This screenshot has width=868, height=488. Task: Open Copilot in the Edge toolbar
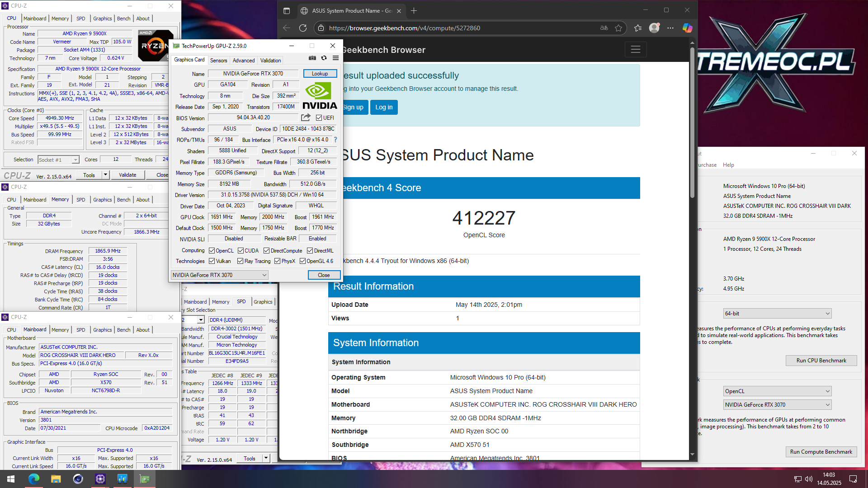(687, 28)
